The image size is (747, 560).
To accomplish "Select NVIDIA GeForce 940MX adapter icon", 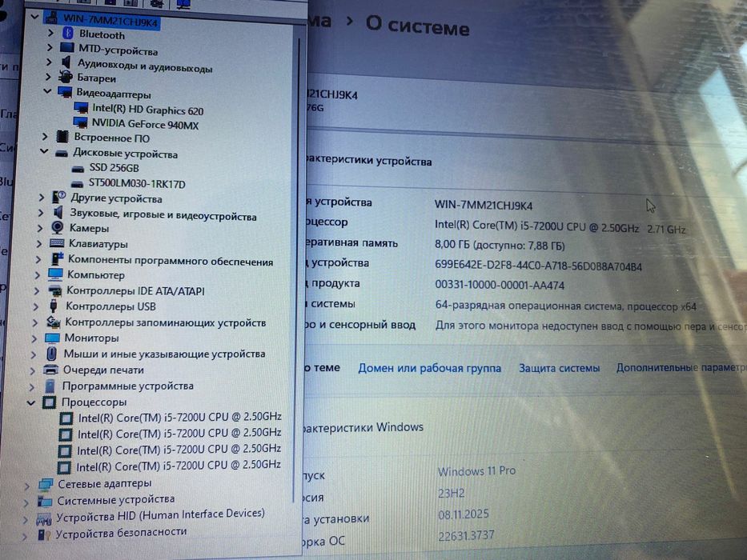I will [x=80, y=122].
